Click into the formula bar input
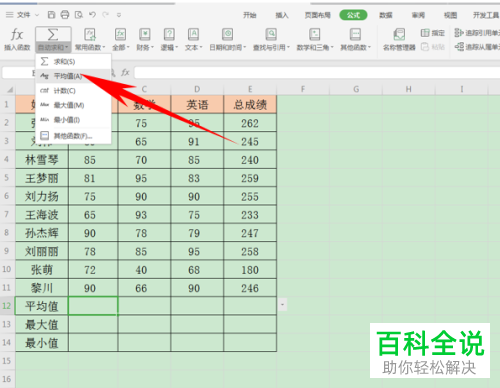 [x=317, y=72]
